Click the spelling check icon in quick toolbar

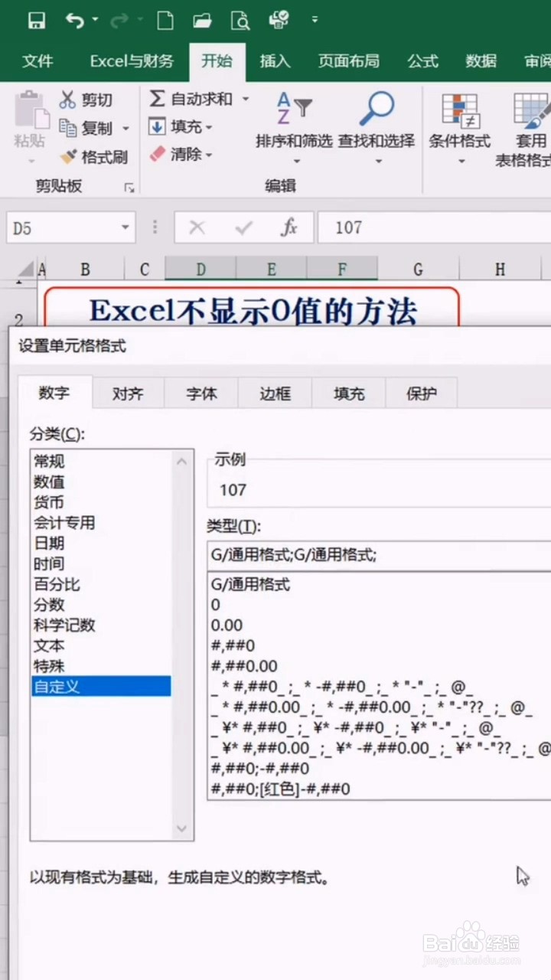279,19
